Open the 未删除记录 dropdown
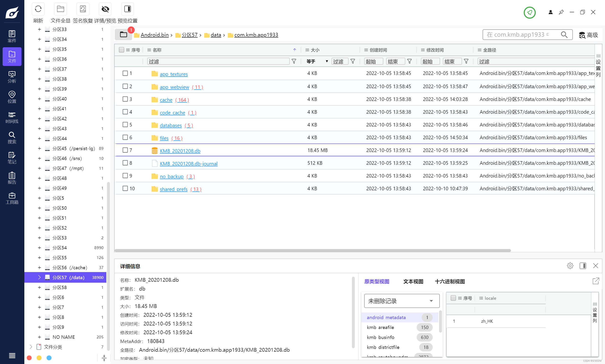 pyautogui.click(x=402, y=301)
